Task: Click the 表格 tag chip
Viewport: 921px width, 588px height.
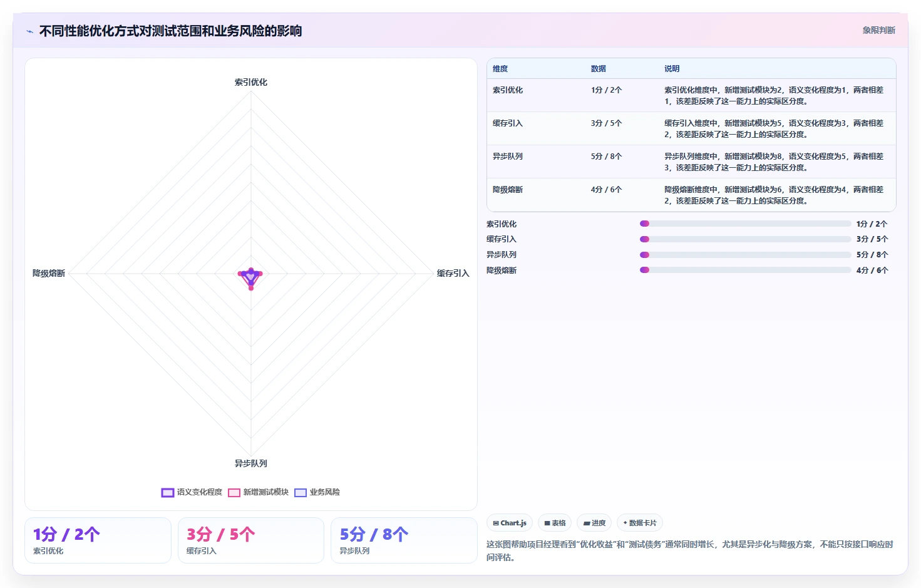Action: [x=555, y=523]
